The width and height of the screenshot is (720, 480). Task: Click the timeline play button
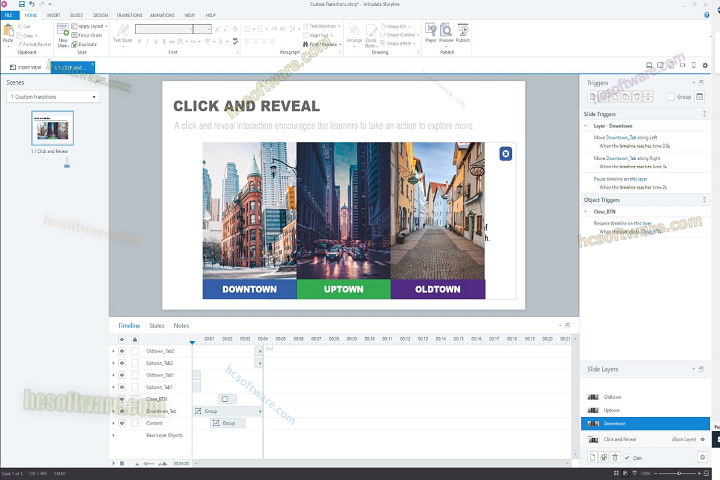tap(113, 463)
